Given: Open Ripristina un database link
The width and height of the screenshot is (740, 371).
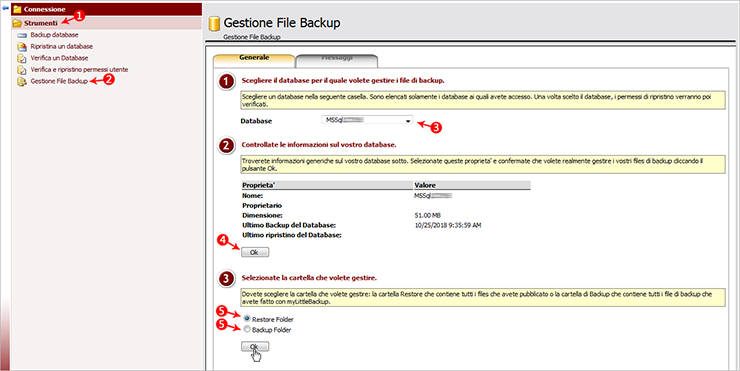Looking at the screenshot, I should 61,46.
